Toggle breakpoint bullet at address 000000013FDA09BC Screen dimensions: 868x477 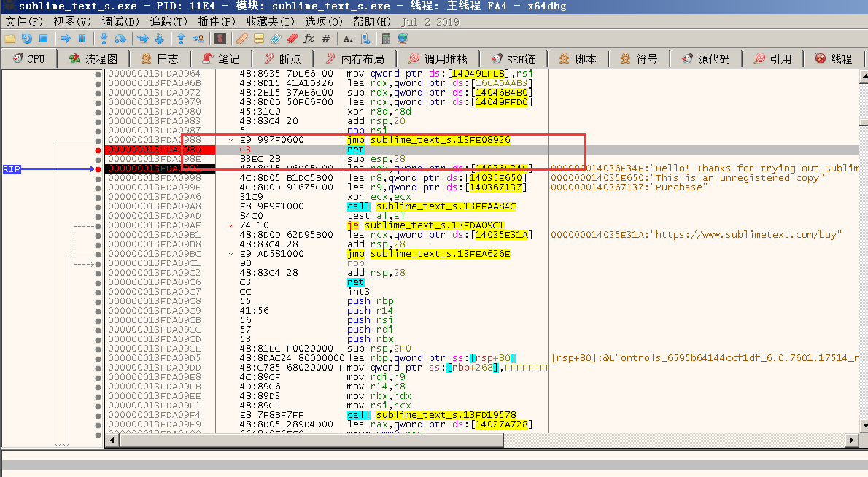click(x=98, y=255)
